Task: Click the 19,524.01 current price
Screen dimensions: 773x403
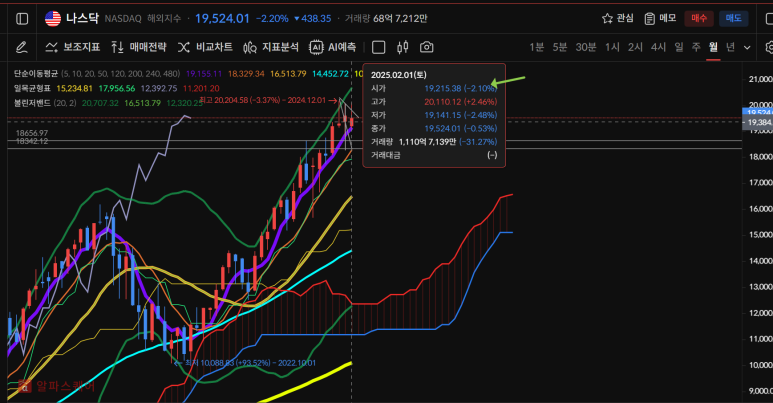Action: (x=222, y=19)
